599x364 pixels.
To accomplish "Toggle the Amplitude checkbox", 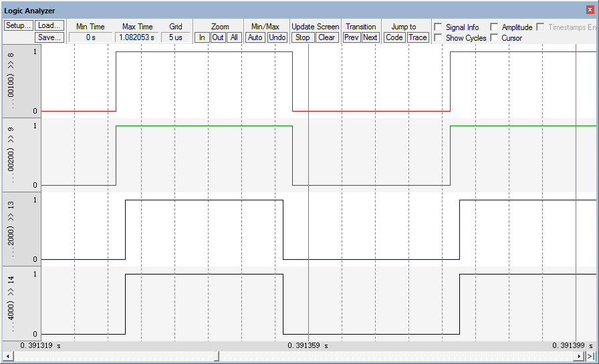I will tap(494, 27).
